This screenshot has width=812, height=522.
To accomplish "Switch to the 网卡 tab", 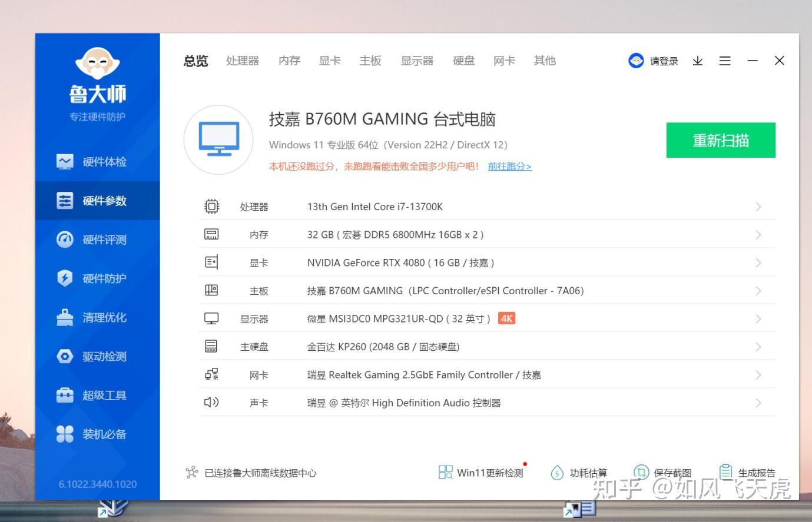I will click(504, 61).
